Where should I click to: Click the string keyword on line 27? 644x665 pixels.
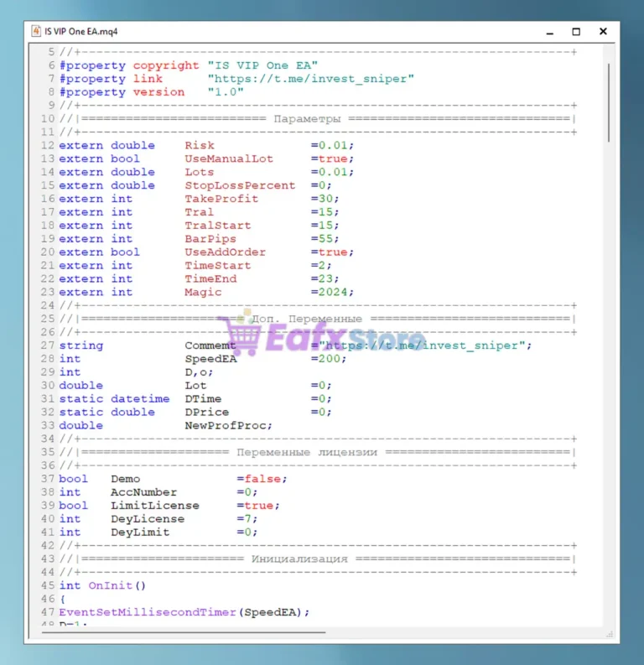coord(81,345)
